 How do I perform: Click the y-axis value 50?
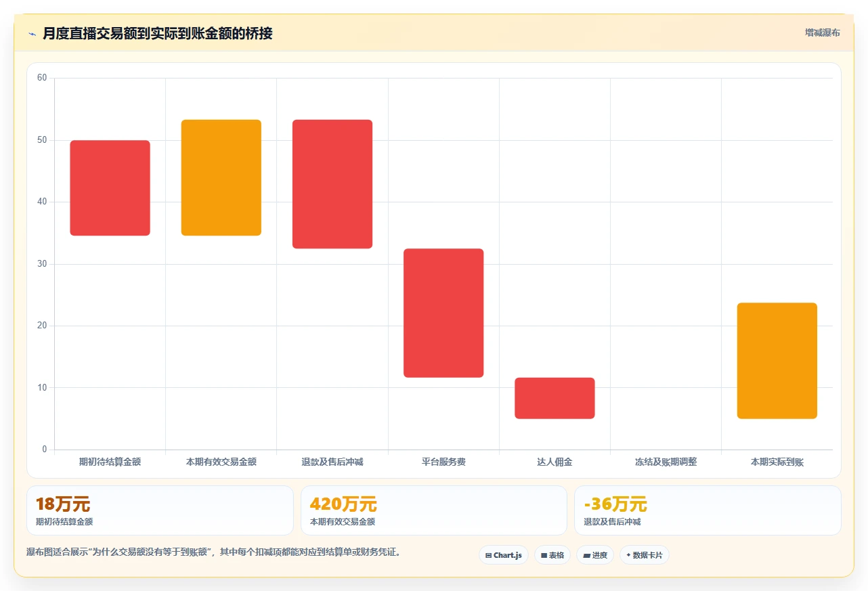42,140
